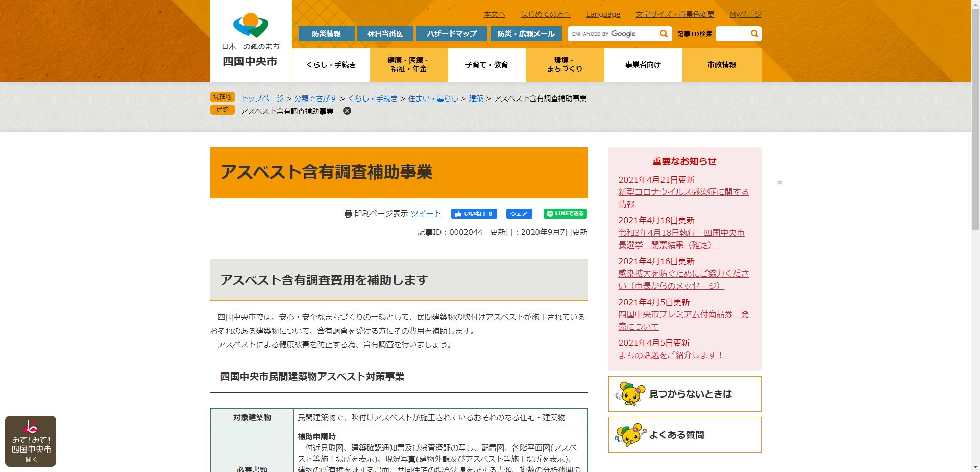The image size is (980, 472).
Task: Close the right sidebar with the × button
Action: coord(779,182)
